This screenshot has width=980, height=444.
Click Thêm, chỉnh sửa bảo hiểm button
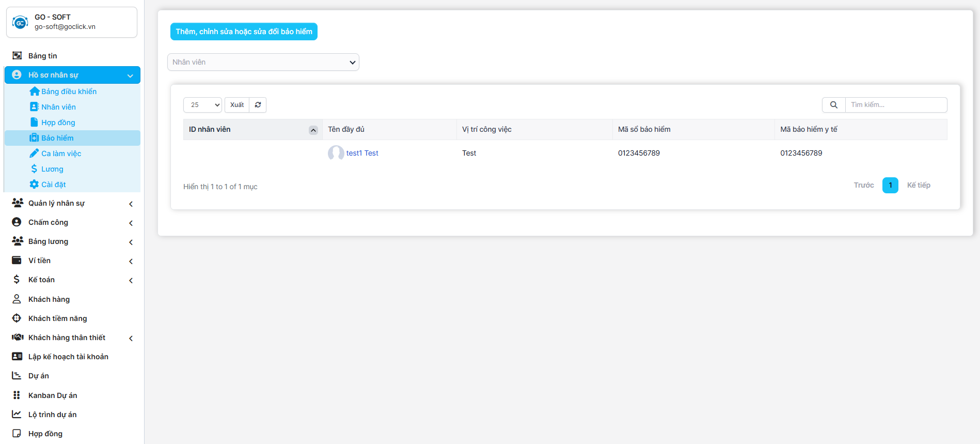pyautogui.click(x=244, y=32)
